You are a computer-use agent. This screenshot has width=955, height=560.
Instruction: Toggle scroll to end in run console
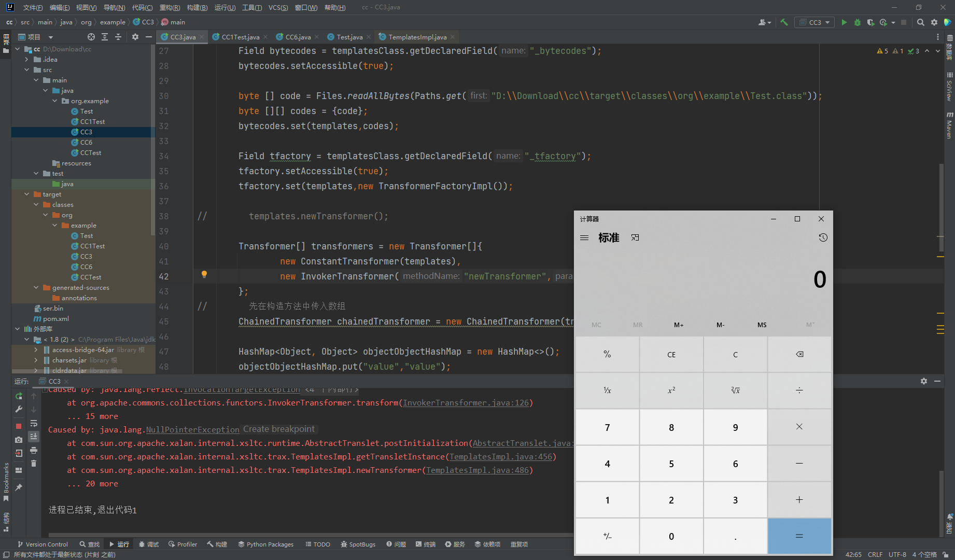pyautogui.click(x=34, y=437)
